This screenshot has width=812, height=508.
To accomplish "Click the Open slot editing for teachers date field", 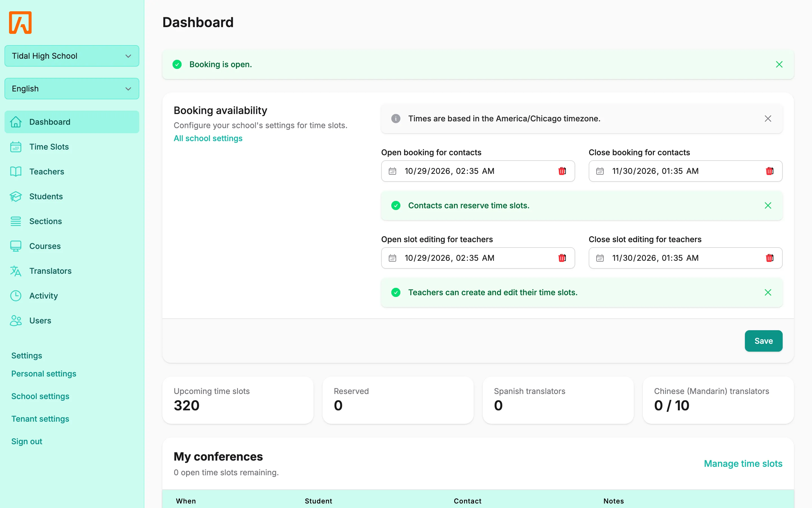I will (478, 258).
